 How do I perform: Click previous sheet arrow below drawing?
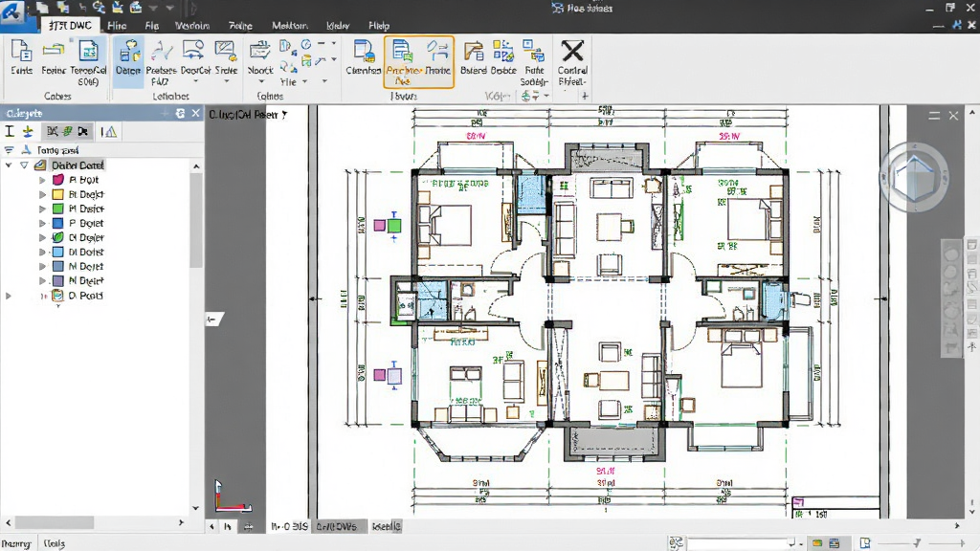pyautogui.click(x=212, y=527)
